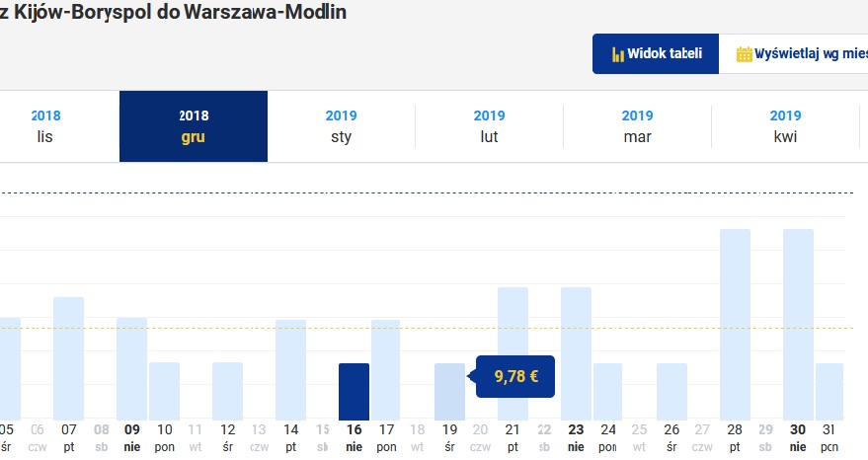Screen dimensions: 868x460
Task: Select the dark blue bar for 16 nie
Action: click(354, 392)
